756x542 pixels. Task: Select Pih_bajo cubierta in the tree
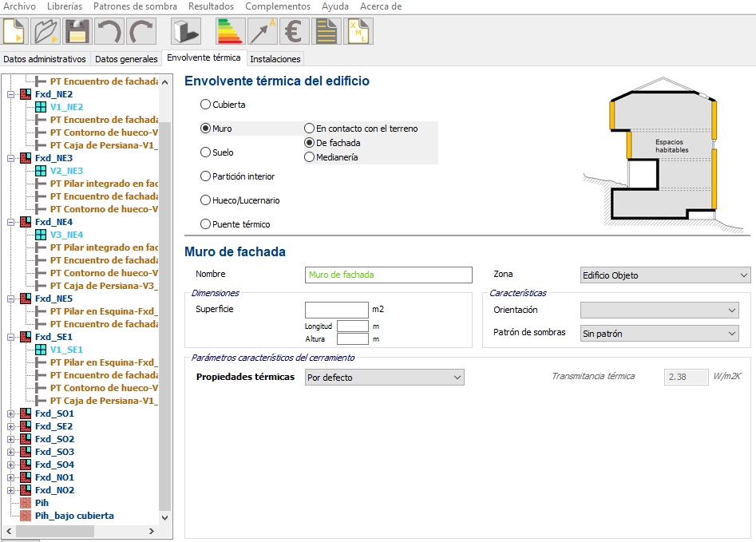pyautogui.click(x=74, y=516)
